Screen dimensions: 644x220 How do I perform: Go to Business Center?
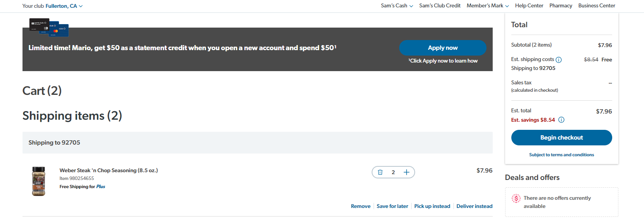click(x=597, y=5)
